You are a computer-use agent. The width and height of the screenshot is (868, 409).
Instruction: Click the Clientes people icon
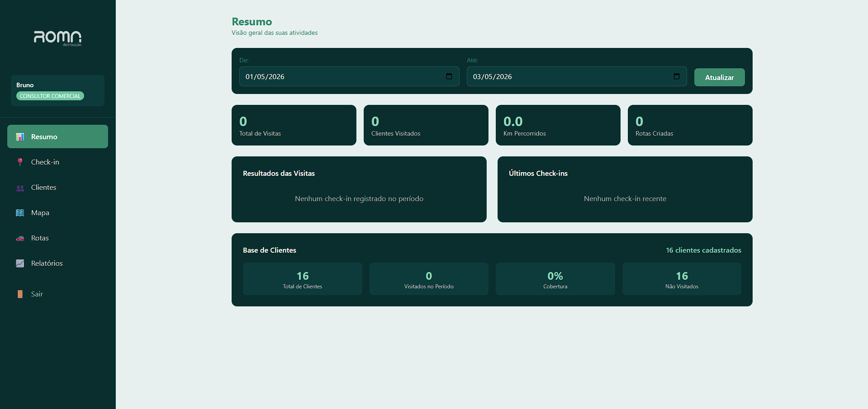pos(20,188)
